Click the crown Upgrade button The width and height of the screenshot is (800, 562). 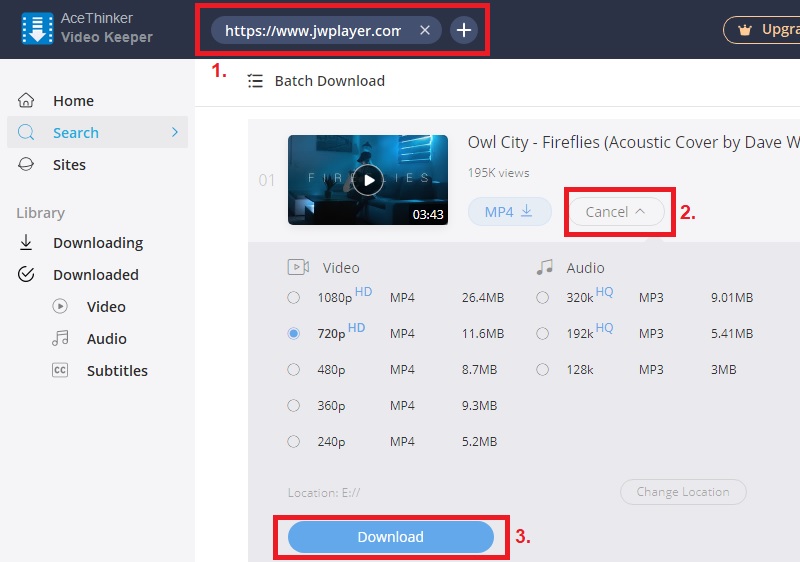pyautogui.click(x=761, y=30)
